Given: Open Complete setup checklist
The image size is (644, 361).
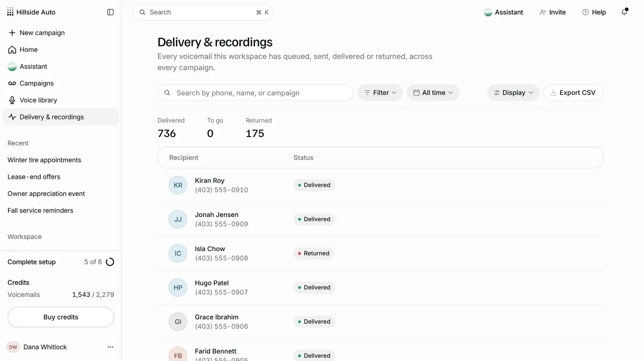Looking at the screenshot, I should [61, 262].
